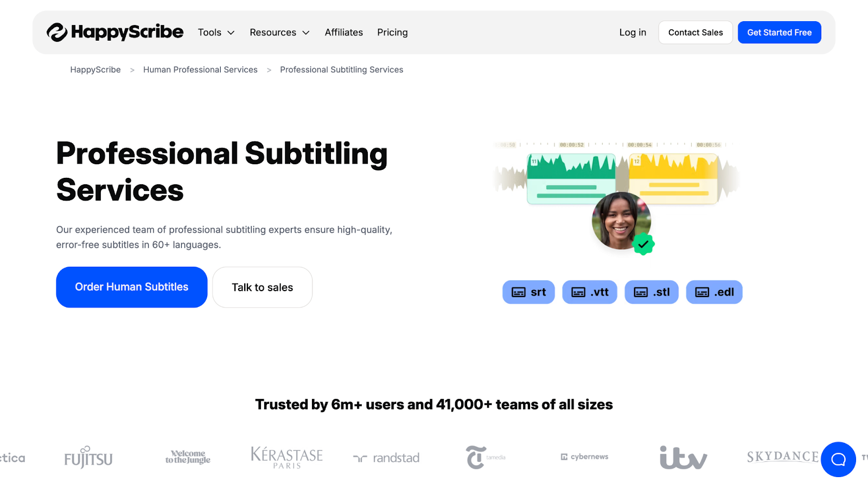
Task: Click the HappyScribe logo icon
Action: pyautogui.click(x=57, y=32)
